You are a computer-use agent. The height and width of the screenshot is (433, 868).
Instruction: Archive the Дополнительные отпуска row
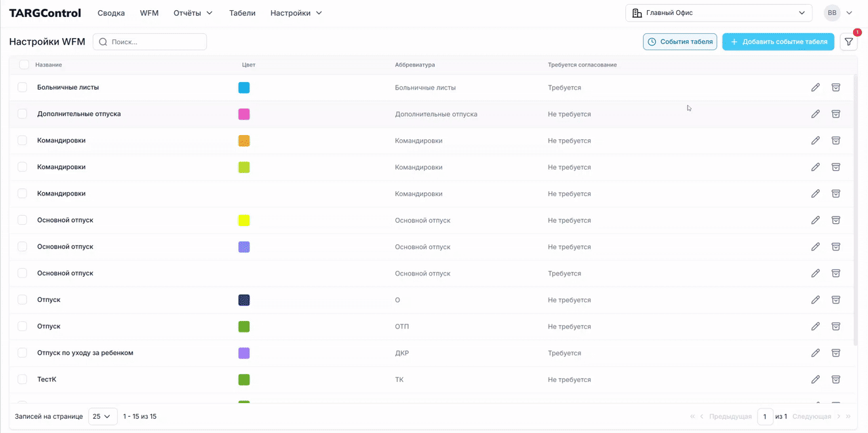click(835, 114)
